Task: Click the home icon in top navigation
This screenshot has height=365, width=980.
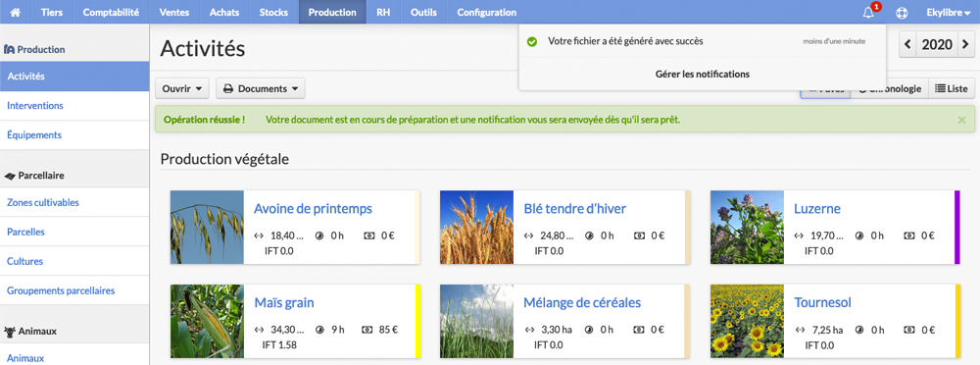Action: (x=16, y=12)
